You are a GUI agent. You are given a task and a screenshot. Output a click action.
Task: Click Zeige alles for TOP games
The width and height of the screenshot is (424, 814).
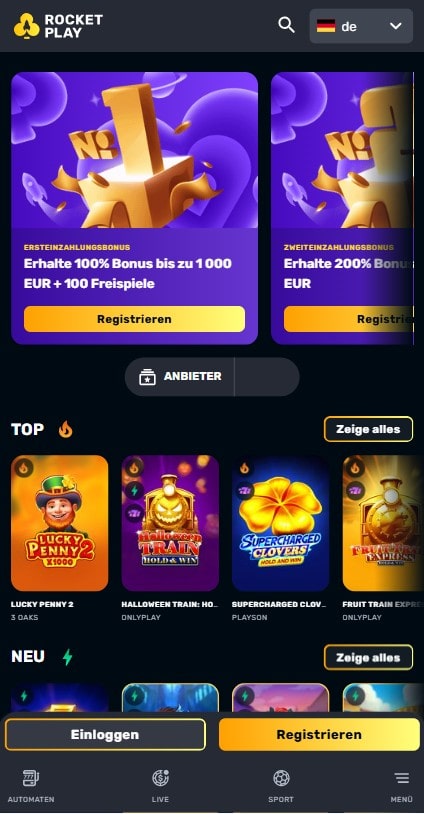point(368,429)
